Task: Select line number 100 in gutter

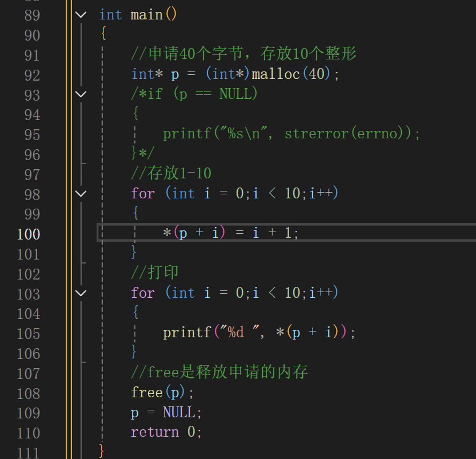Action: (x=29, y=234)
